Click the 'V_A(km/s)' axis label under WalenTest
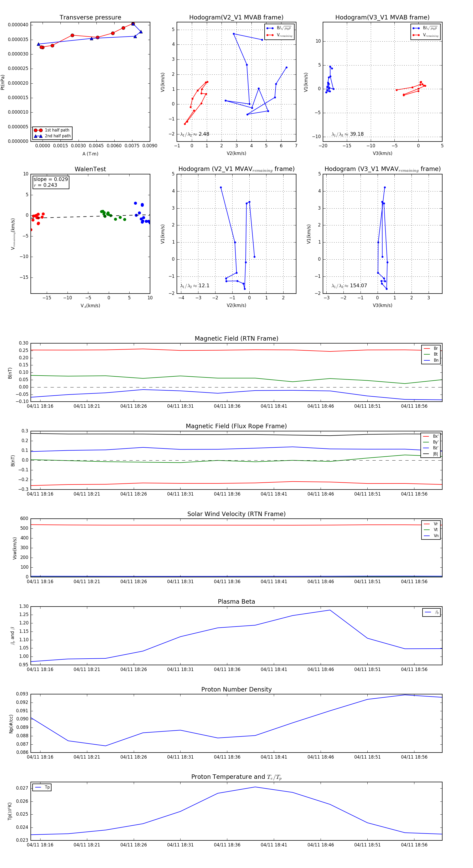Viewport: 473px width, 868px height. 90,306
